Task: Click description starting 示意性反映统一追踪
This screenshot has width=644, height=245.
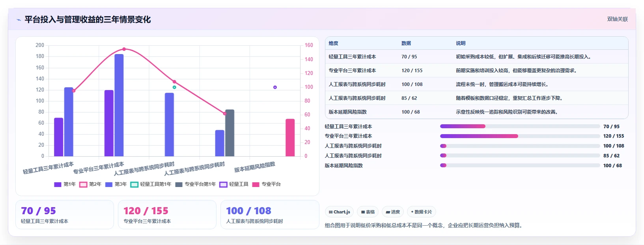Action: pos(508,112)
